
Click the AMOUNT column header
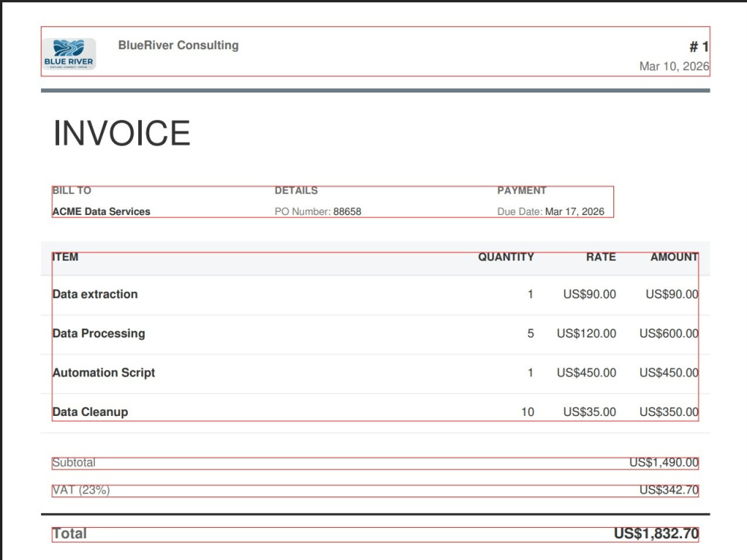pos(674,257)
